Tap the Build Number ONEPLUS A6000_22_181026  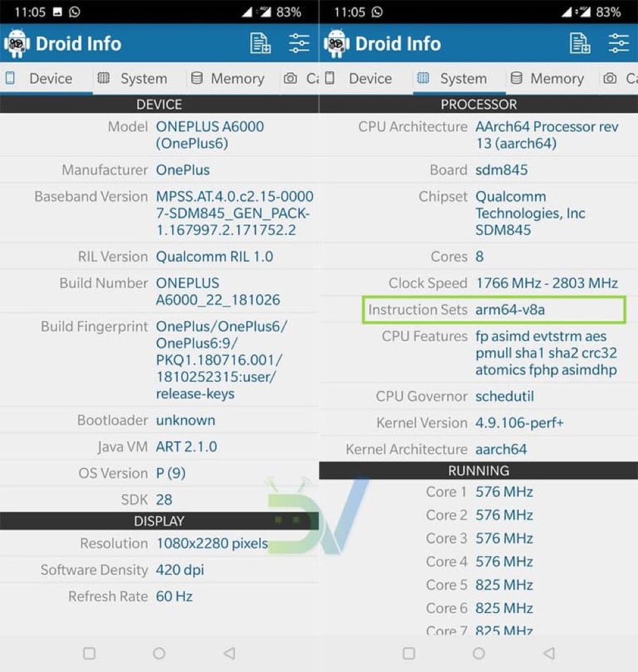[x=218, y=291]
